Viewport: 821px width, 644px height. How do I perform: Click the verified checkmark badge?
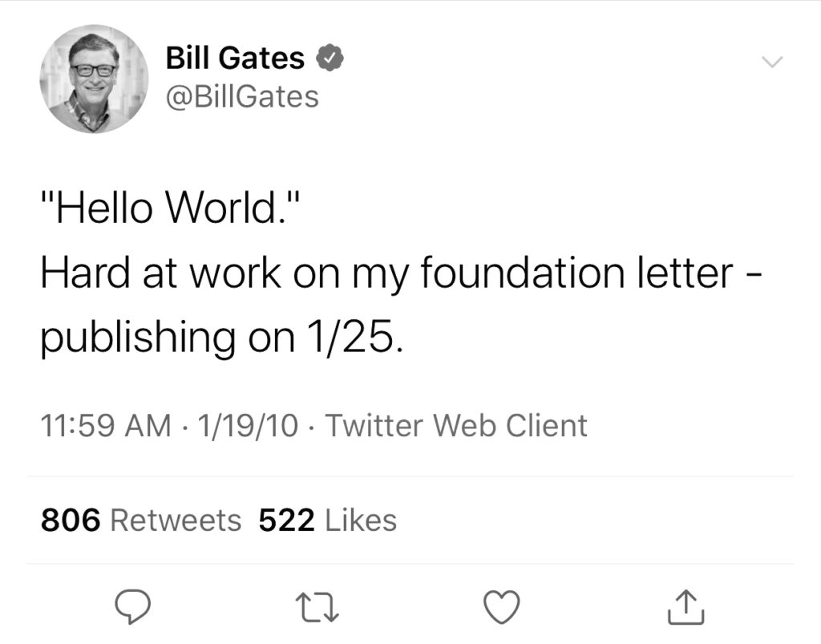pos(330,59)
